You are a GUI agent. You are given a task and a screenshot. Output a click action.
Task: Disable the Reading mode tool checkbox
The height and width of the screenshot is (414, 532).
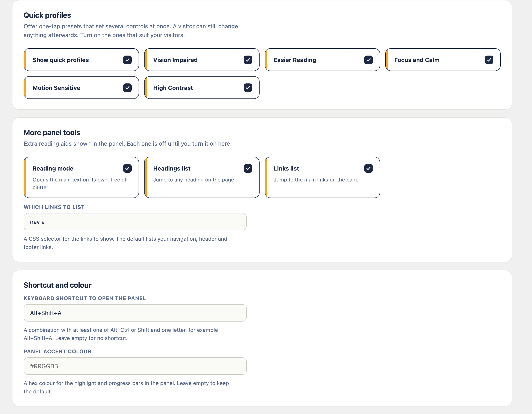coord(127,168)
